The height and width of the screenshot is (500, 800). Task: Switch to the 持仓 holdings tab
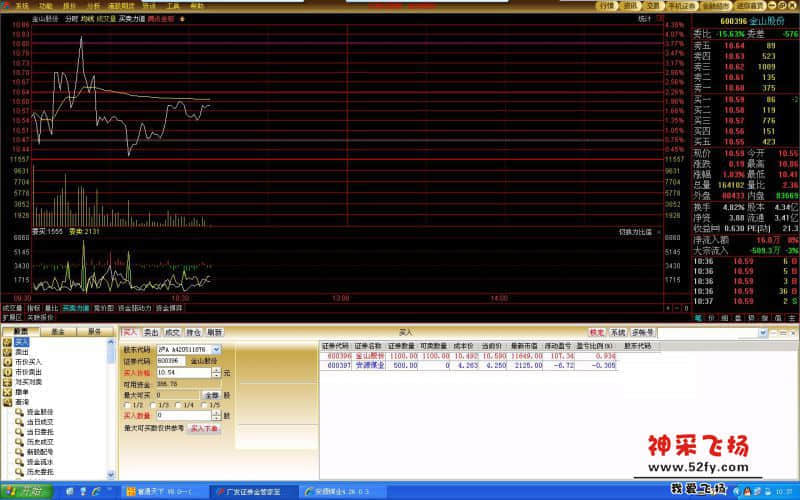(x=194, y=332)
